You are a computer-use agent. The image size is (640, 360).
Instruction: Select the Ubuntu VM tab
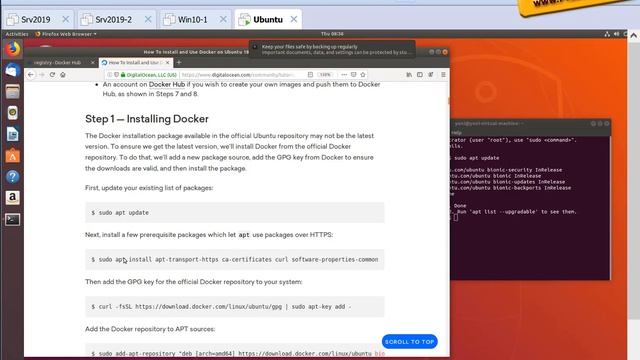point(268,19)
